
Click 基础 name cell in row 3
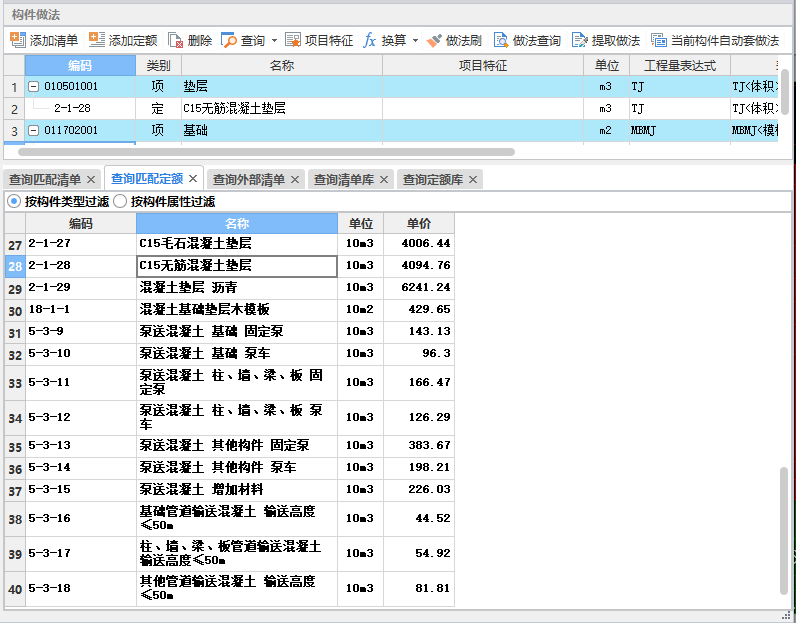tap(282, 130)
